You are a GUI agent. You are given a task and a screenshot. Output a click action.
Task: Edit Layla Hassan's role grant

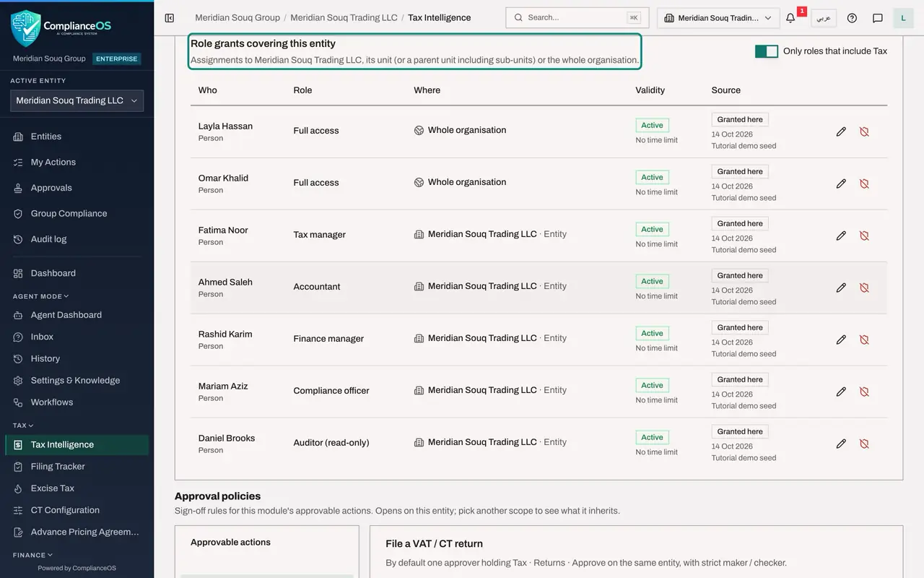[841, 131]
